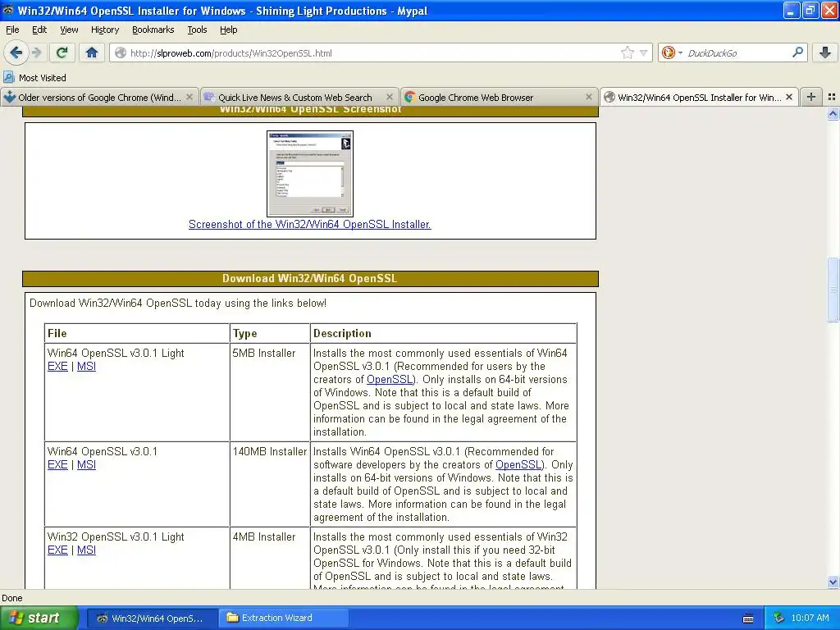840x630 pixels.
Task: Click the vertical scrollbar thumb
Action: tap(833, 290)
